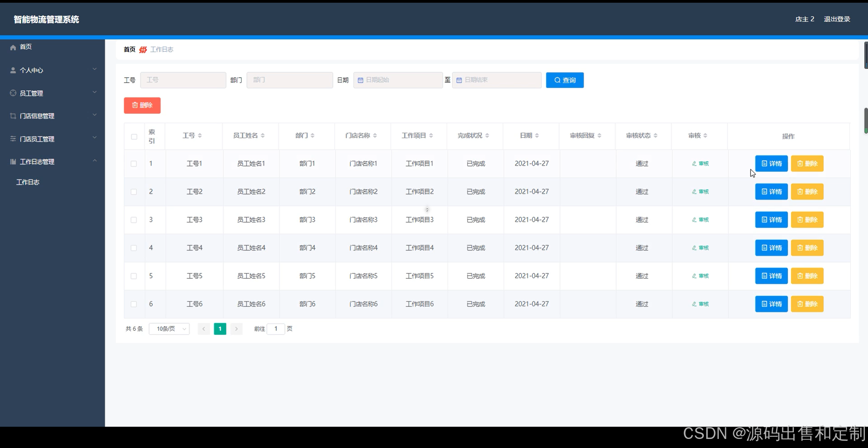
Task: Sort by 工号 column arrows
Action: coord(200,136)
